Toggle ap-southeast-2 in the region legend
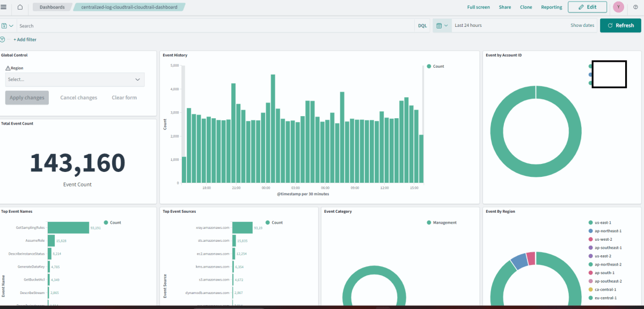 pos(605,281)
